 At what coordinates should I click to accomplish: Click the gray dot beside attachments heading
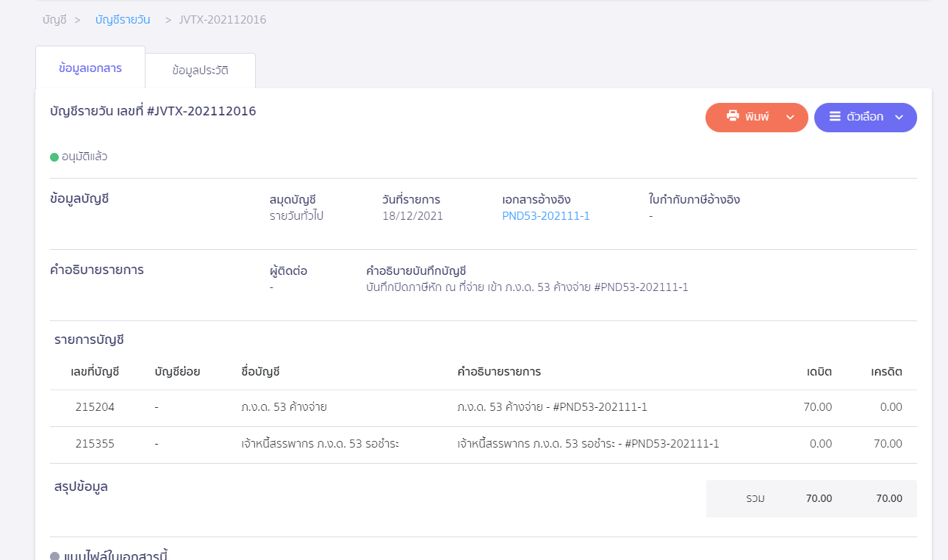(54, 556)
